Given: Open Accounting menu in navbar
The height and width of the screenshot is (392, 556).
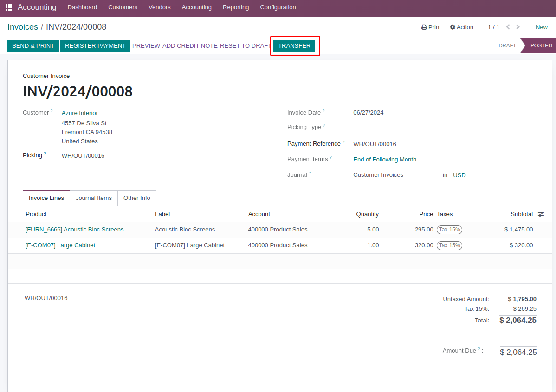Looking at the screenshot, I should coord(196,7).
